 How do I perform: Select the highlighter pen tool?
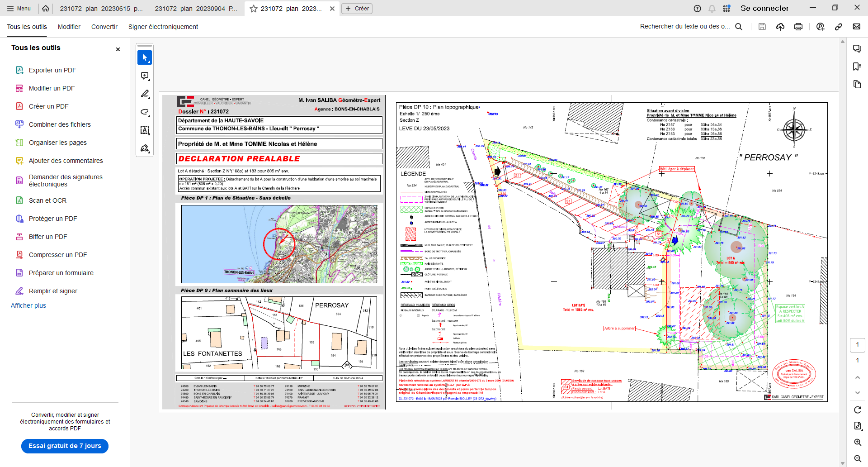pos(145,94)
